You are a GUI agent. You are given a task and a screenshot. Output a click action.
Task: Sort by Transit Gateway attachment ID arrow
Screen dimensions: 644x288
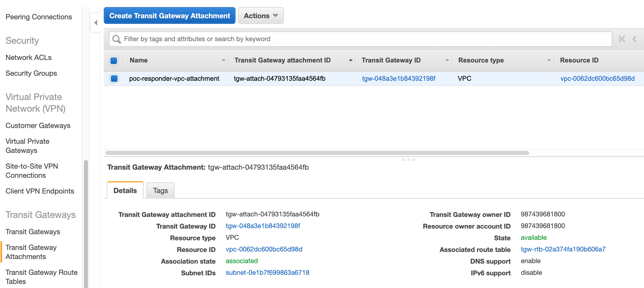click(350, 60)
